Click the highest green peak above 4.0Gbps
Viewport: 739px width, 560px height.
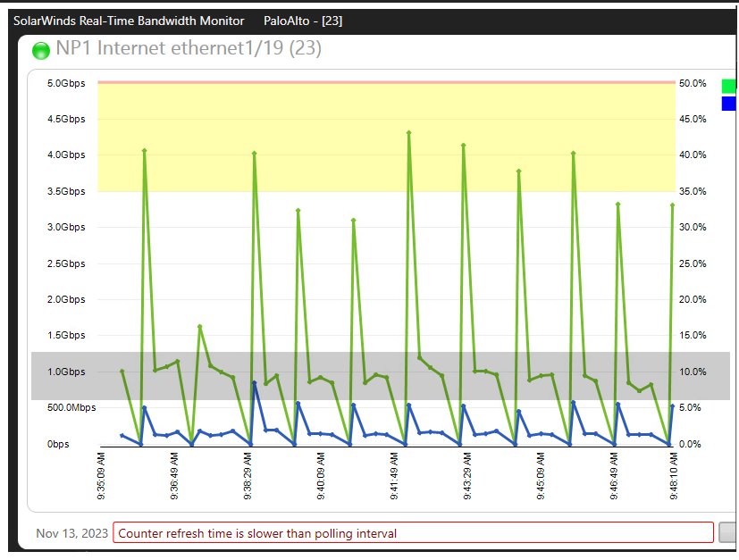click(408, 133)
